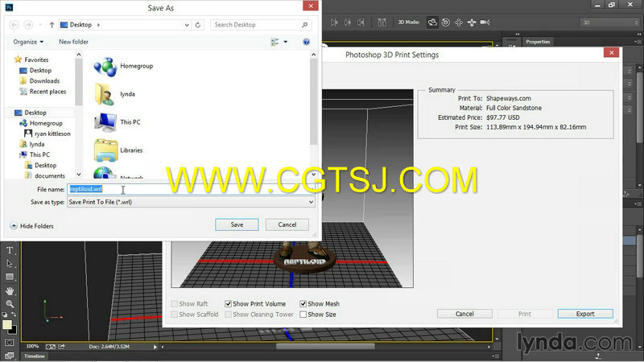Click New folder button
This screenshot has height=362, width=644.
point(73,42)
